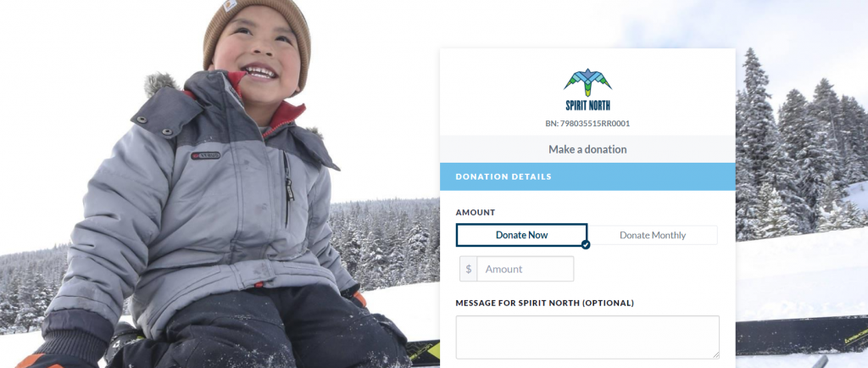
Task: Click the SPIRIT NORTH wordmark under the emblem
Action: (588, 105)
